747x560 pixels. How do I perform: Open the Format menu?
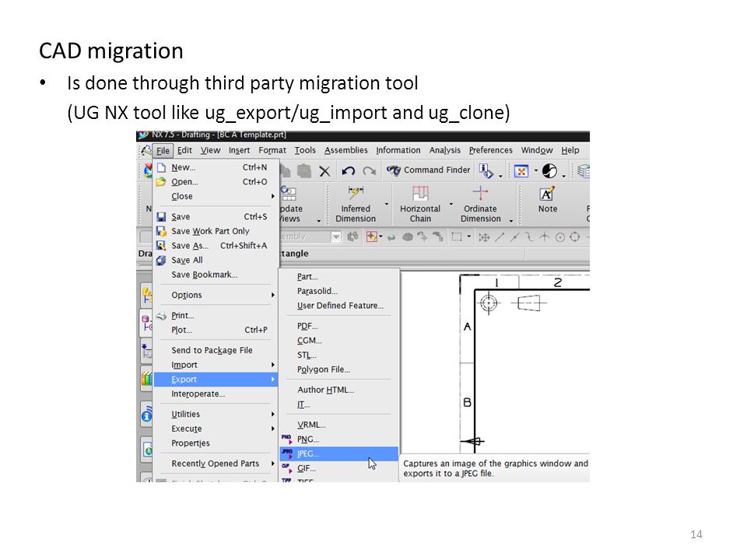(x=272, y=150)
